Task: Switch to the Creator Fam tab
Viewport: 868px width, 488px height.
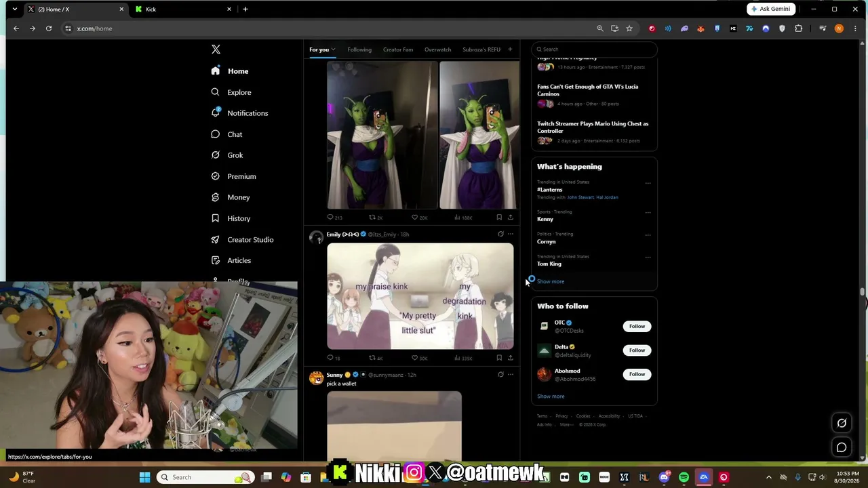Action: coord(398,49)
